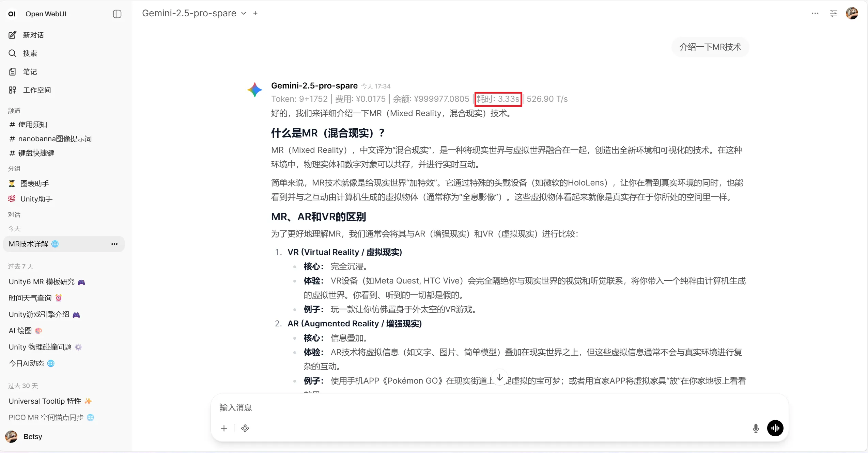Screen dimensions: 868x453
Task: Enable the scroll-to-bottom arrow button
Action: coord(499,377)
